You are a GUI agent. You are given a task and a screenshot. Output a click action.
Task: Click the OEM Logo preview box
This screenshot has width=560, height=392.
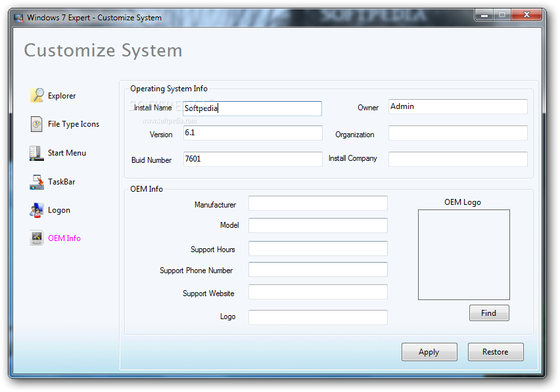464,255
